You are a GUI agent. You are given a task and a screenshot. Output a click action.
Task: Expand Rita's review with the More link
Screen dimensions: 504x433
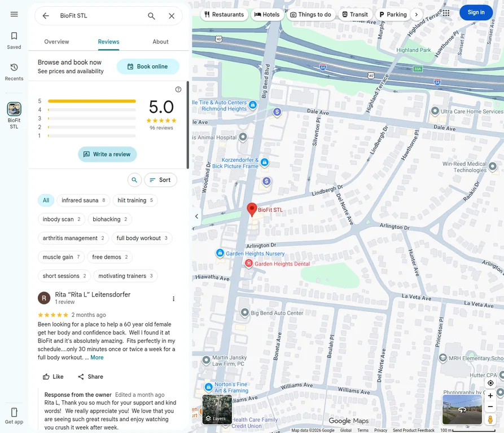97,357
